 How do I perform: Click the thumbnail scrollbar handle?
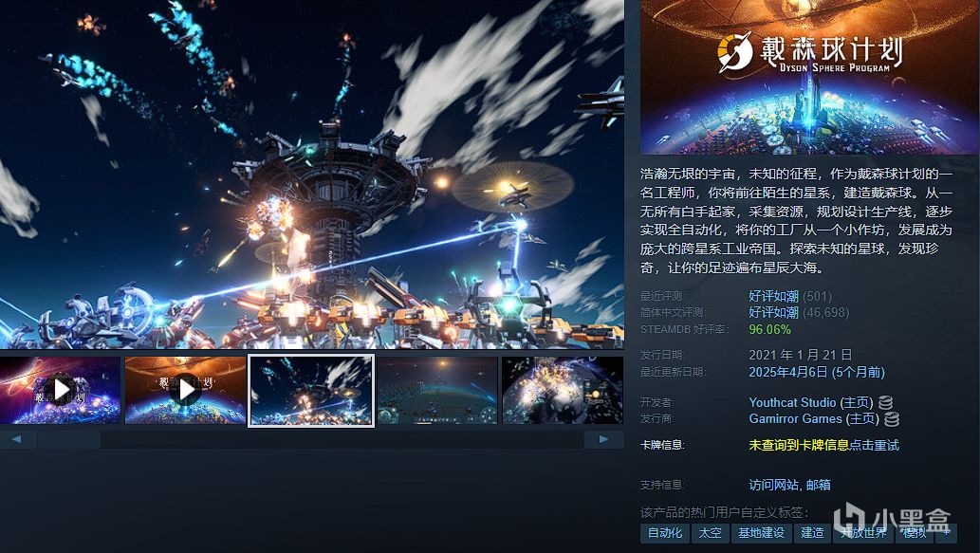(68, 439)
